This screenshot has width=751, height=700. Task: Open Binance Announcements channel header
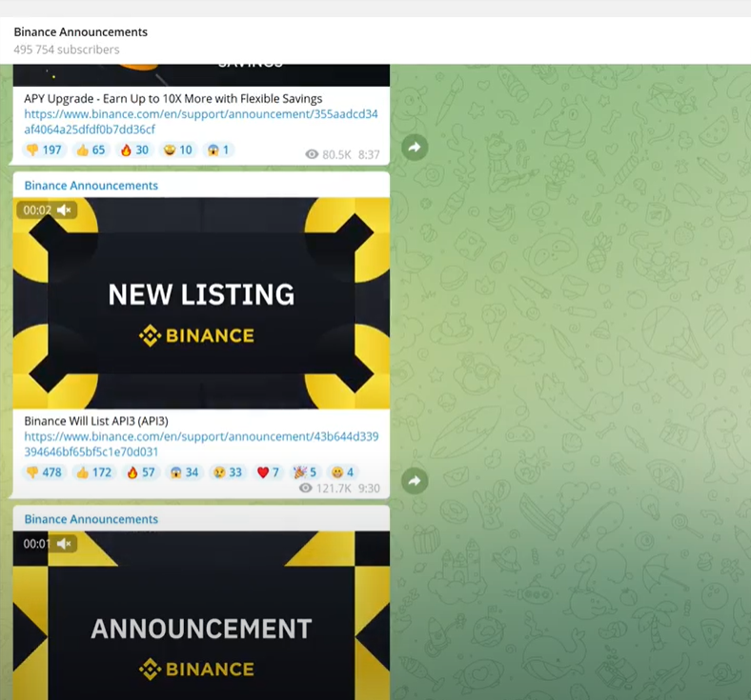coord(80,32)
